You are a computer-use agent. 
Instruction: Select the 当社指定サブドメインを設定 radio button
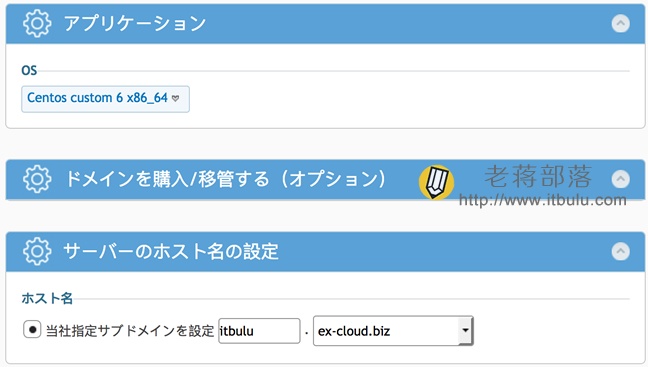click(x=32, y=330)
